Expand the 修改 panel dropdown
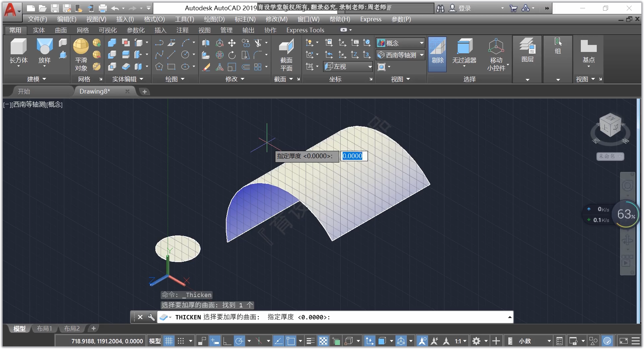Viewport: 644px width, 349px height. (235, 79)
